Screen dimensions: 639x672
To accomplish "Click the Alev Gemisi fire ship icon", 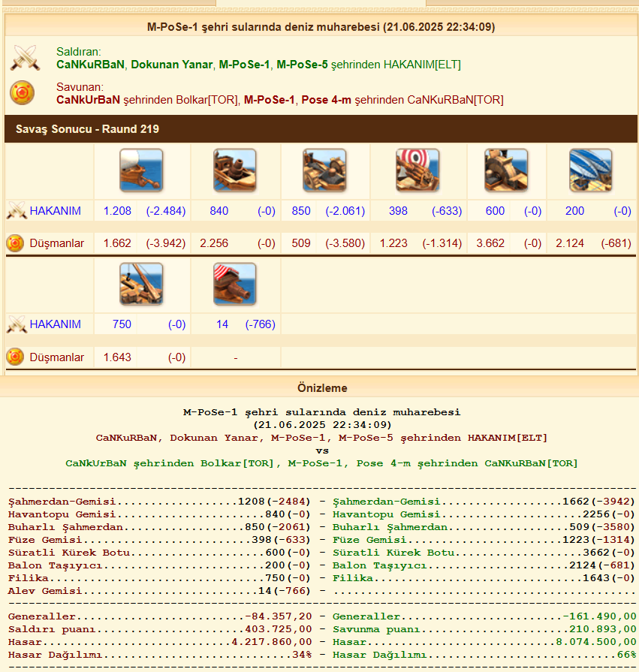I will (235, 284).
